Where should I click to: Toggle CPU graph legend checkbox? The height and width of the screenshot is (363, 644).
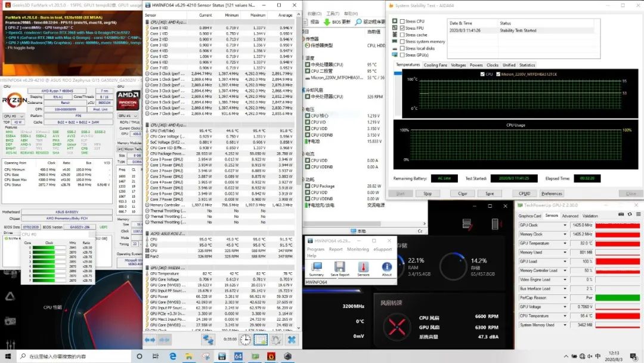[x=482, y=75]
